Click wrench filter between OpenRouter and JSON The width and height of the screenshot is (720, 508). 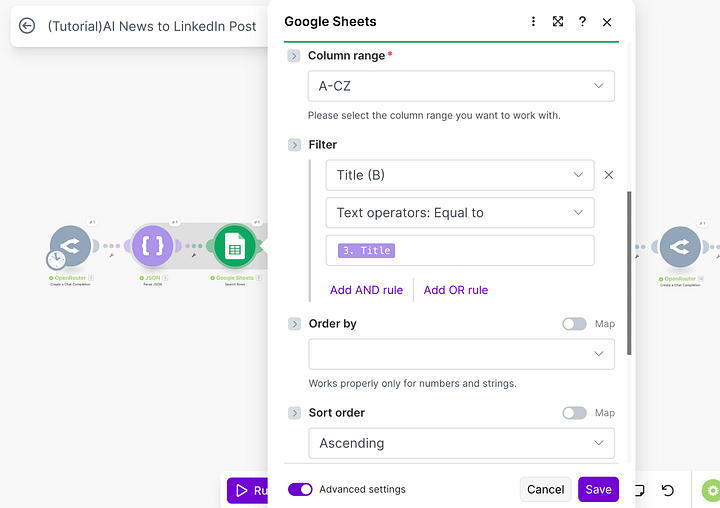click(x=111, y=255)
